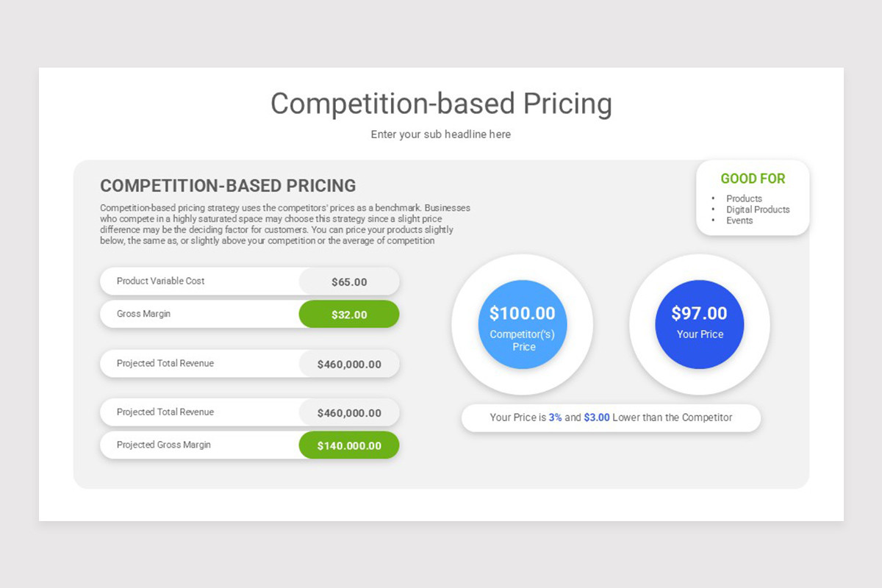Viewport: 882px width, 588px height.
Task: Select the first Projected Total Revenue label
Action: [x=165, y=363]
